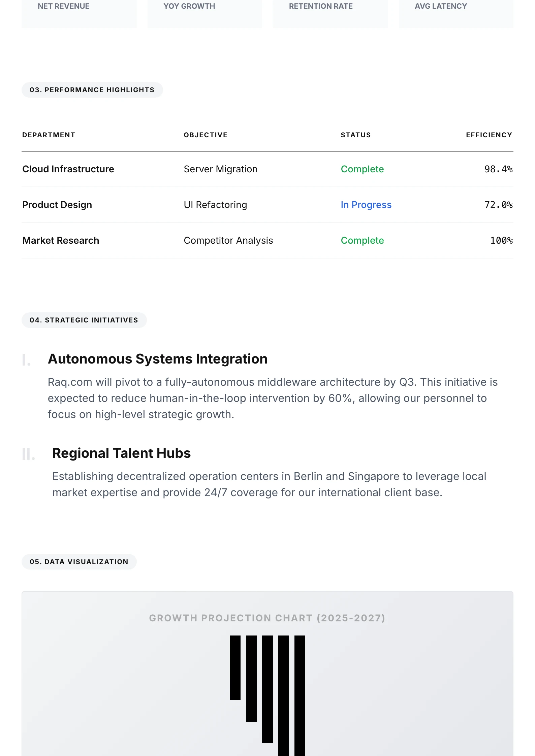The width and height of the screenshot is (535, 756).
Task: Click the Performance Highlights section badge
Action: pyautogui.click(x=92, y=90)
